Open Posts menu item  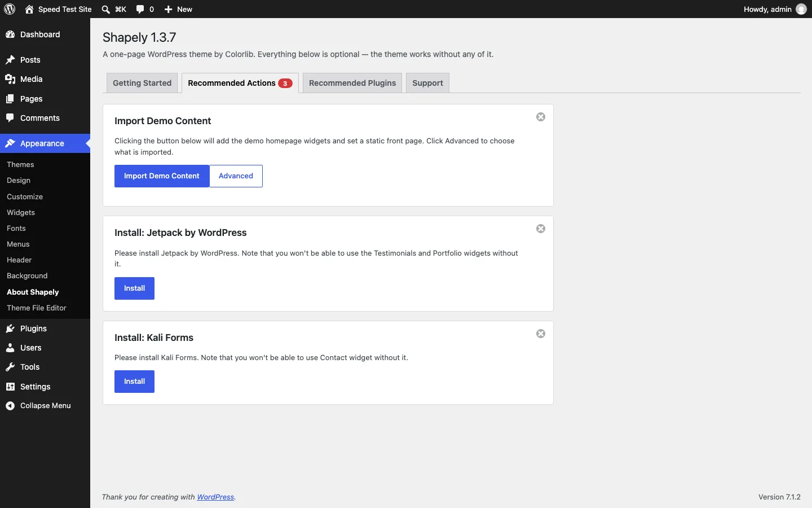click(x=45, y=60)
